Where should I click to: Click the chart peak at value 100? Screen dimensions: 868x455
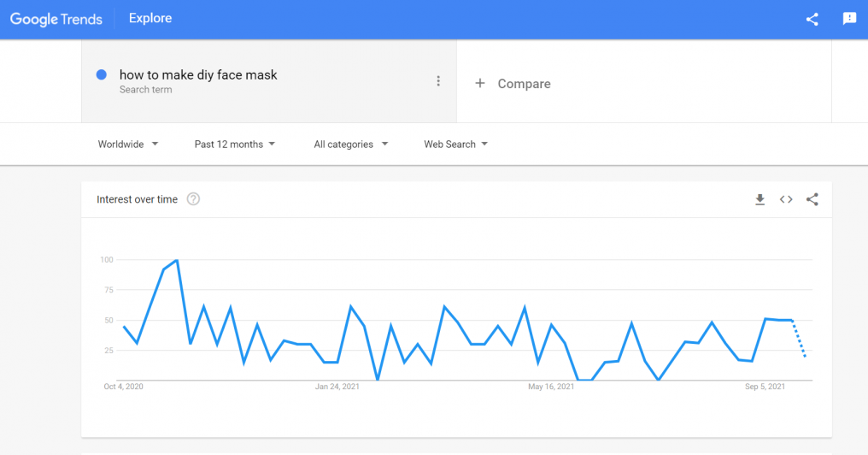(x=177, y=260)
